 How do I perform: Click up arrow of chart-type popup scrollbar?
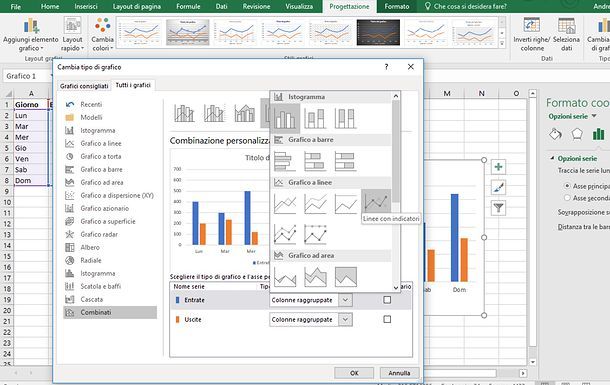pos(396,96)
